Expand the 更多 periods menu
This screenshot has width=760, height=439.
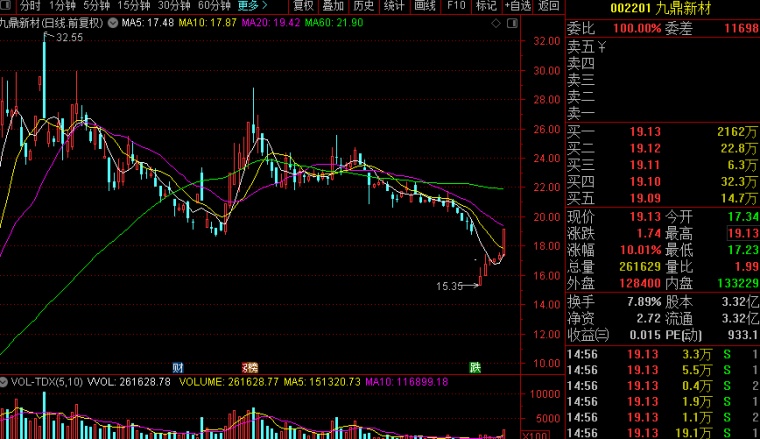pyautogui.click(x=253, y=6)
